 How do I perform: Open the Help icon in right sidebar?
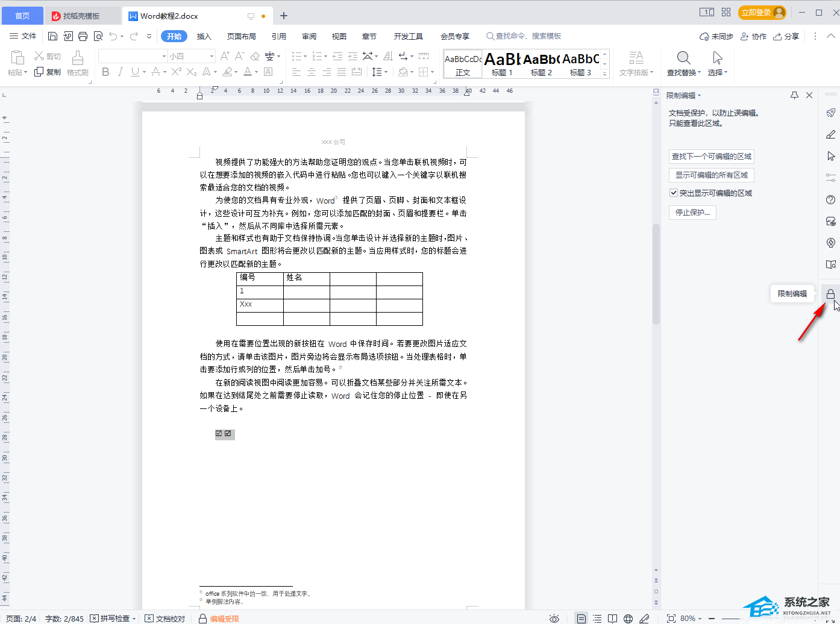(830, 200)
